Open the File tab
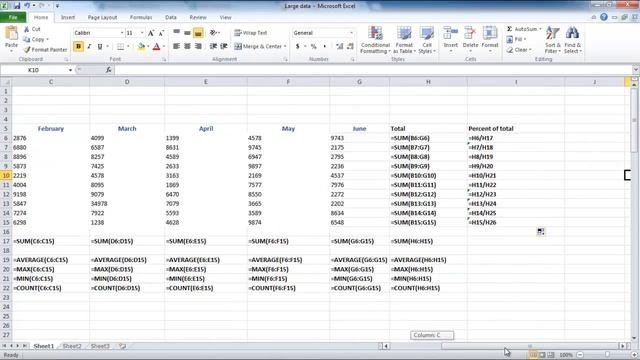 click(x=13, y=18)
